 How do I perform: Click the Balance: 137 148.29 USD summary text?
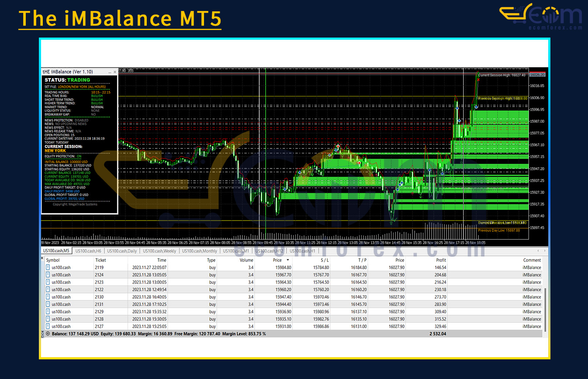coord(75,334)
